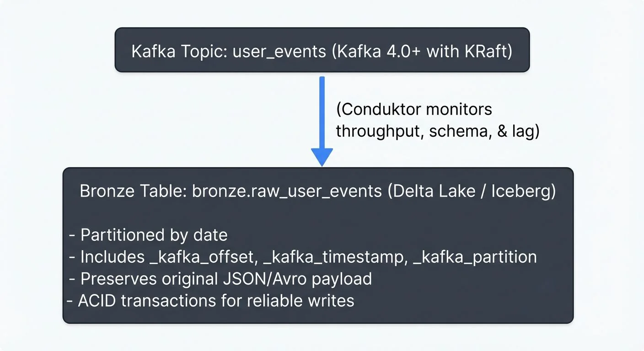Select the "Kafka Topic:" label text
This screenshot has height=351, width=644.
click(x=180, y=51)
